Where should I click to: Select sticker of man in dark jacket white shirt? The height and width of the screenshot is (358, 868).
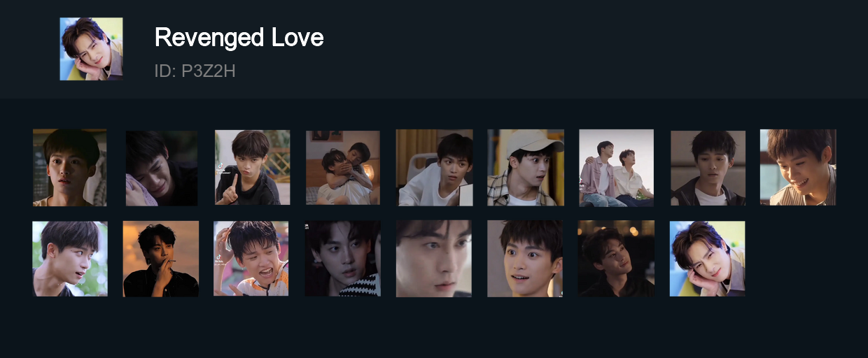pyautogui.click(x=708, y=168)
